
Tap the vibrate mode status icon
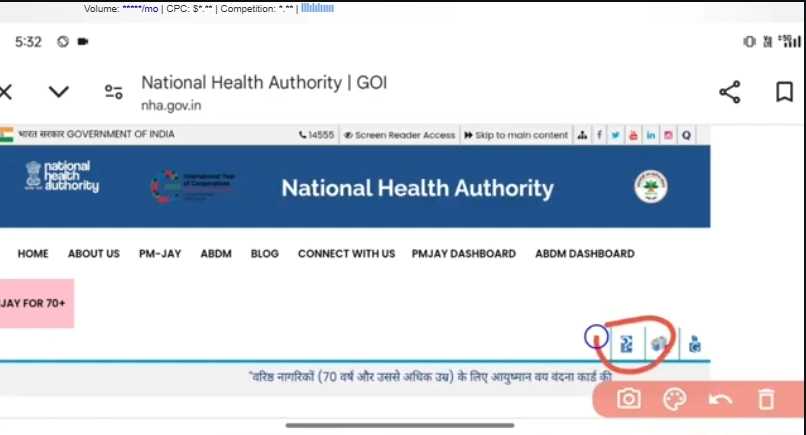click(x=749, y=42)
